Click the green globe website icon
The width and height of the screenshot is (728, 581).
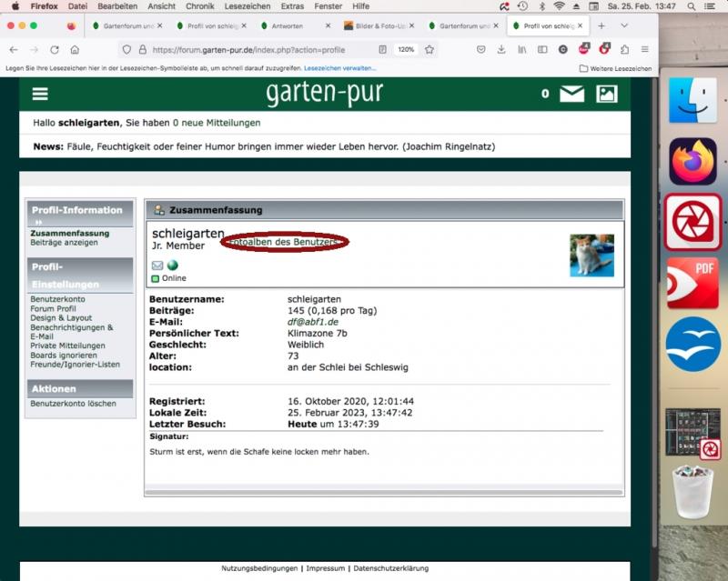pos(173,265)
